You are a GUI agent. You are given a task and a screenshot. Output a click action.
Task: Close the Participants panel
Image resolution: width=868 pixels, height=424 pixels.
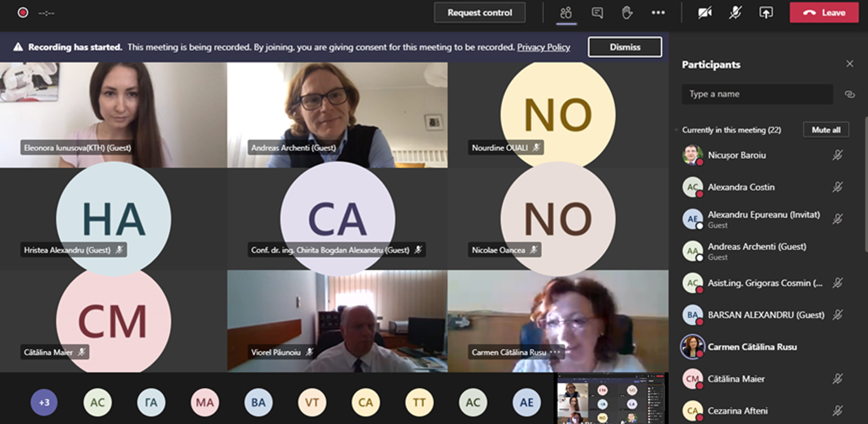(850, 64)
